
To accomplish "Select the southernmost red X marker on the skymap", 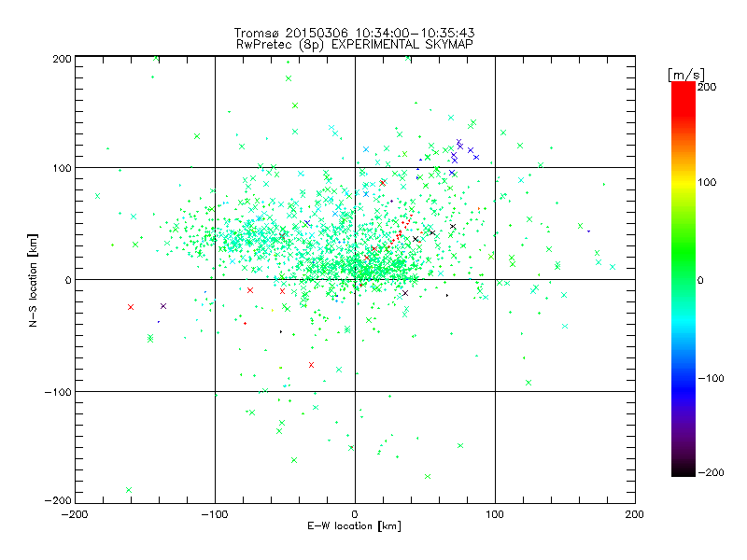I will pyautogui.click(x=312, y=365).
